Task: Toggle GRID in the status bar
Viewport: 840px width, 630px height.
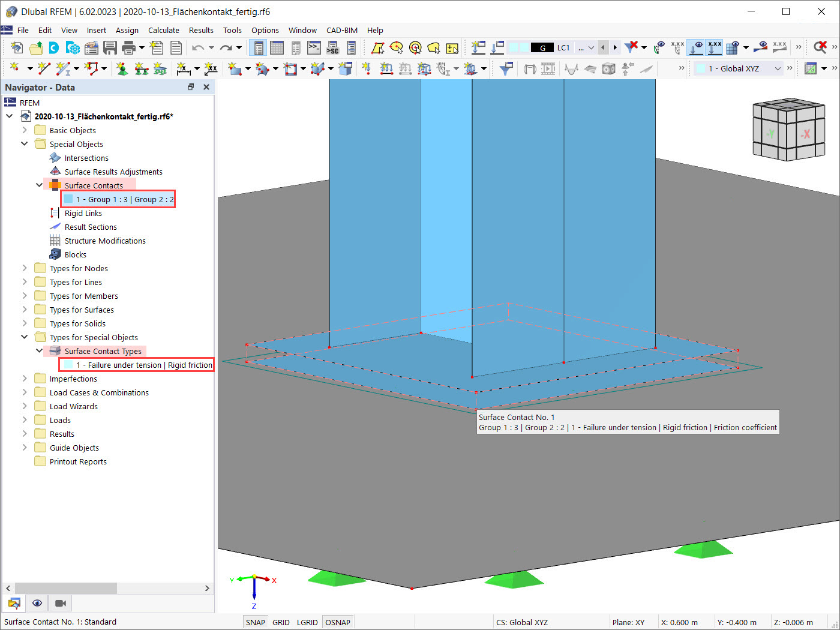Action: click(x=281, y=622)
